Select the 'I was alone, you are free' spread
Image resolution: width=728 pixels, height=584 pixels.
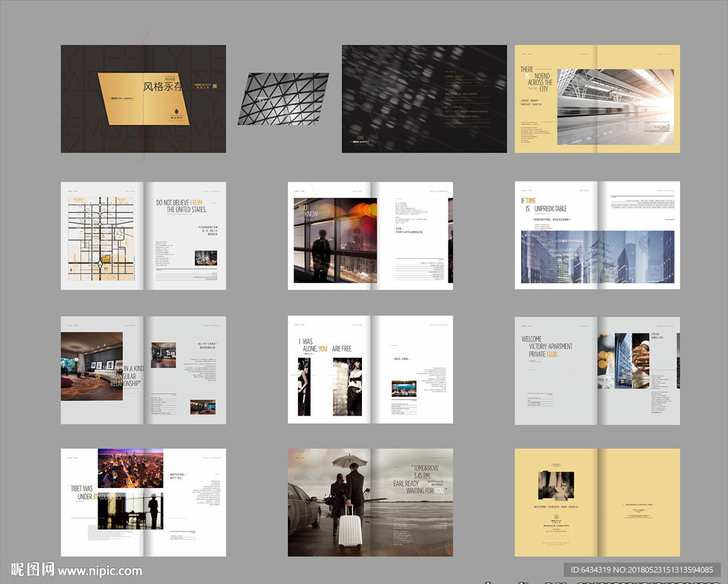(x=370, y=370)
